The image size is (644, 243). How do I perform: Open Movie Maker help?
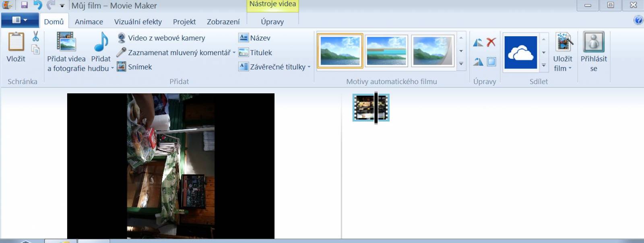point(638,20)
